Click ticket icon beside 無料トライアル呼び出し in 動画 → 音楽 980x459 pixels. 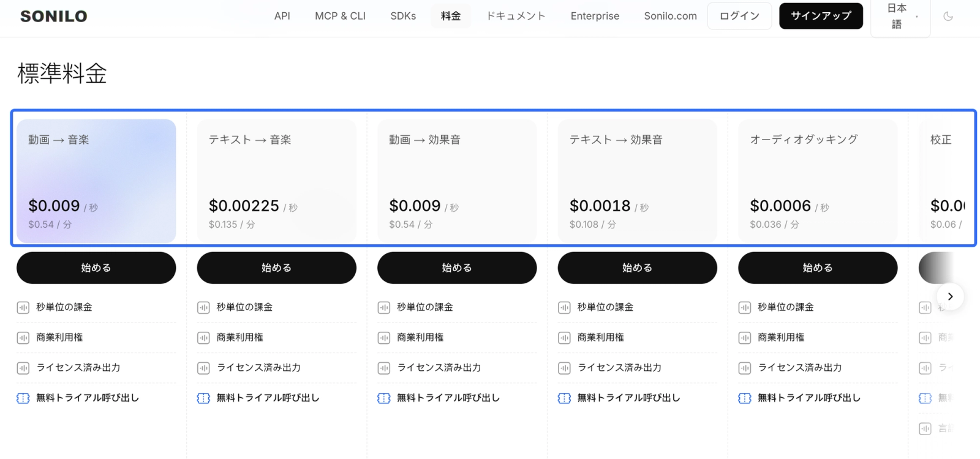pos(23,398)
